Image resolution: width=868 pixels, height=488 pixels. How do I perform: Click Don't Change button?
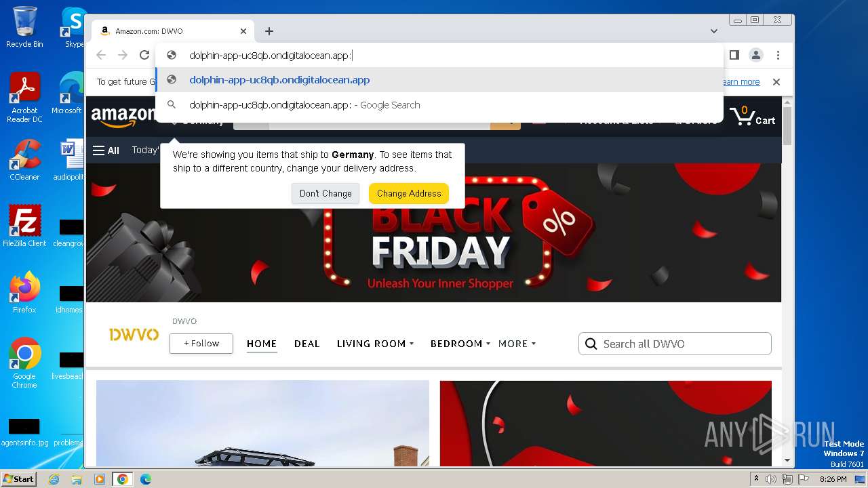(325, 193)
